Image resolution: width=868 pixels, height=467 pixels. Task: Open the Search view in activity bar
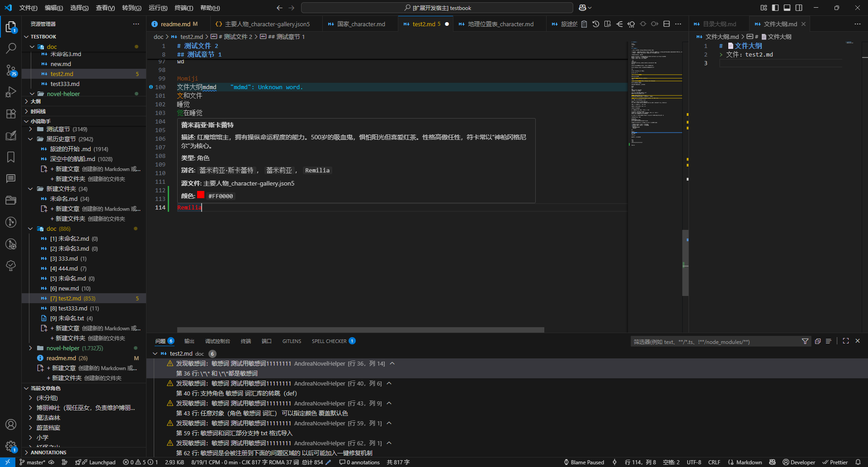11,48
